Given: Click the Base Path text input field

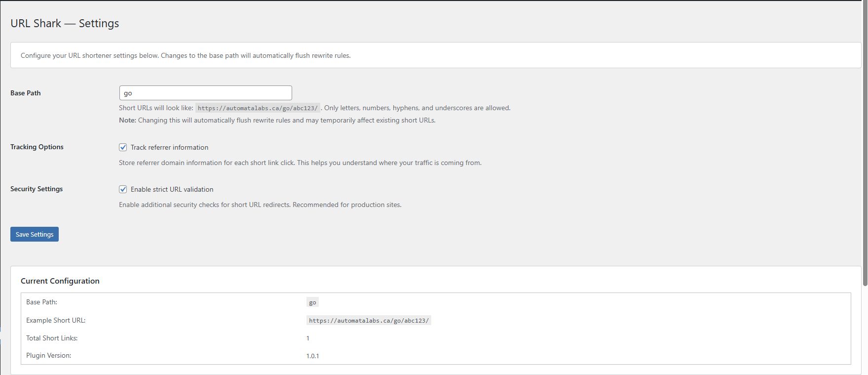Looking at the screenshot, I should (205, 93).
